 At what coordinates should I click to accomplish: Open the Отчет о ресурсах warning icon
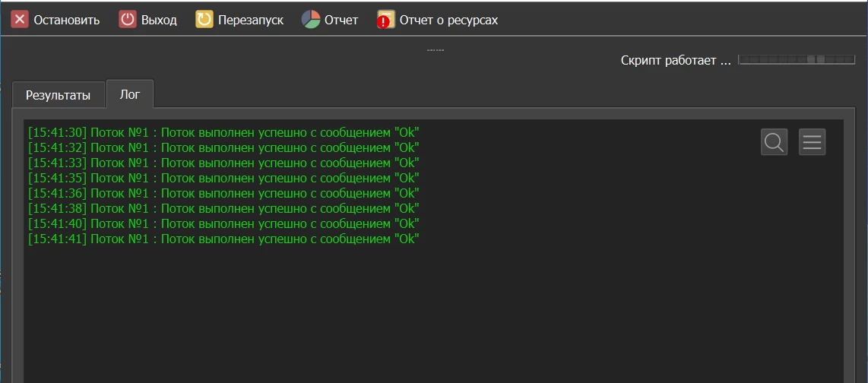[x=385, y=20]
